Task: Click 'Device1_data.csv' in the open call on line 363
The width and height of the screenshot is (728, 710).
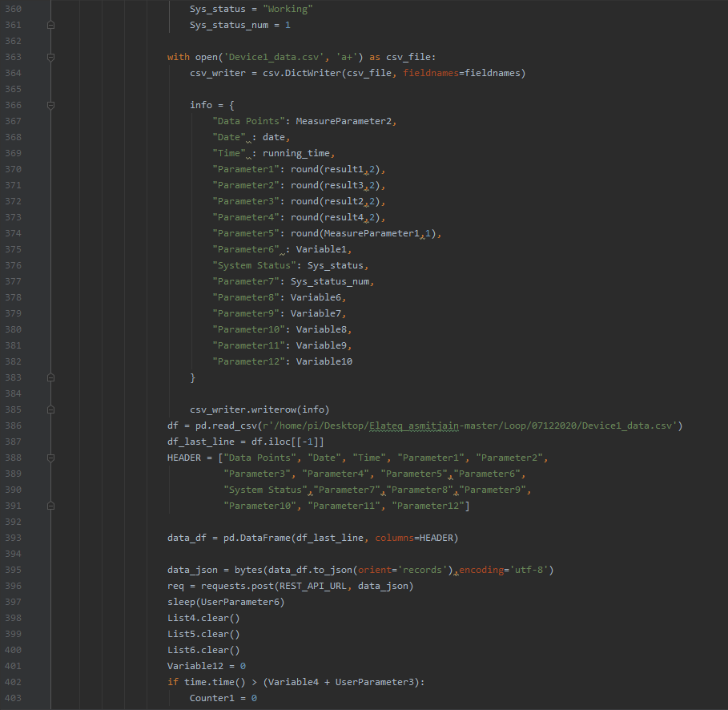Action: [274, 57]
